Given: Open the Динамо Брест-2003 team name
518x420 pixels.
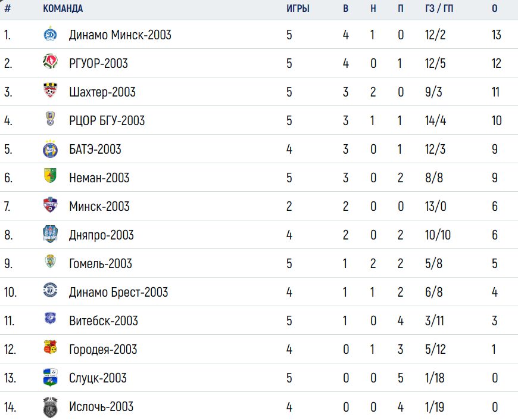Looking at the screenshot, I should coord(118,293).
